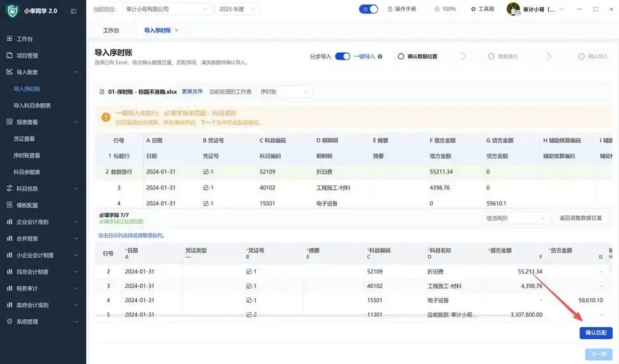Select the 确认数据位置 step radio
This screenshot has height=364, width=619.
[x=401, y=56]
